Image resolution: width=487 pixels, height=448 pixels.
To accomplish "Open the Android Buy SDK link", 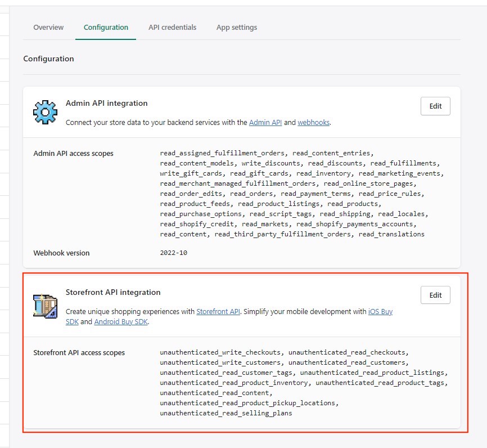I will click(x=120, y=322).
